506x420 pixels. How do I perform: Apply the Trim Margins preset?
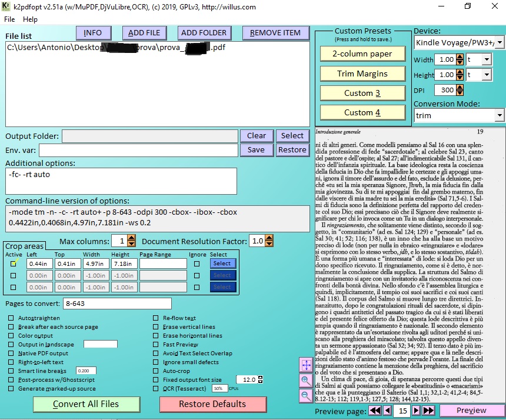(362, 74)
